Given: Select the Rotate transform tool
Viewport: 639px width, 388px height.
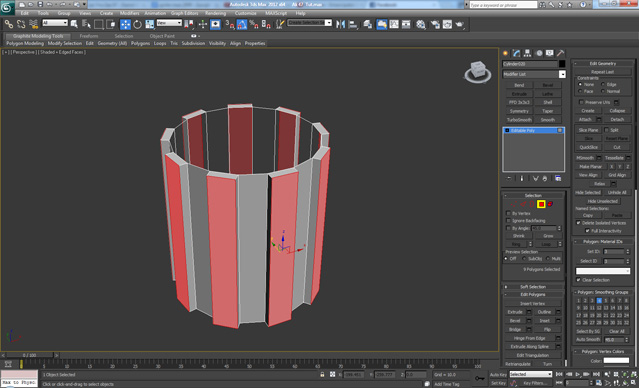Looking at the screenshot, I should (137, 24).
